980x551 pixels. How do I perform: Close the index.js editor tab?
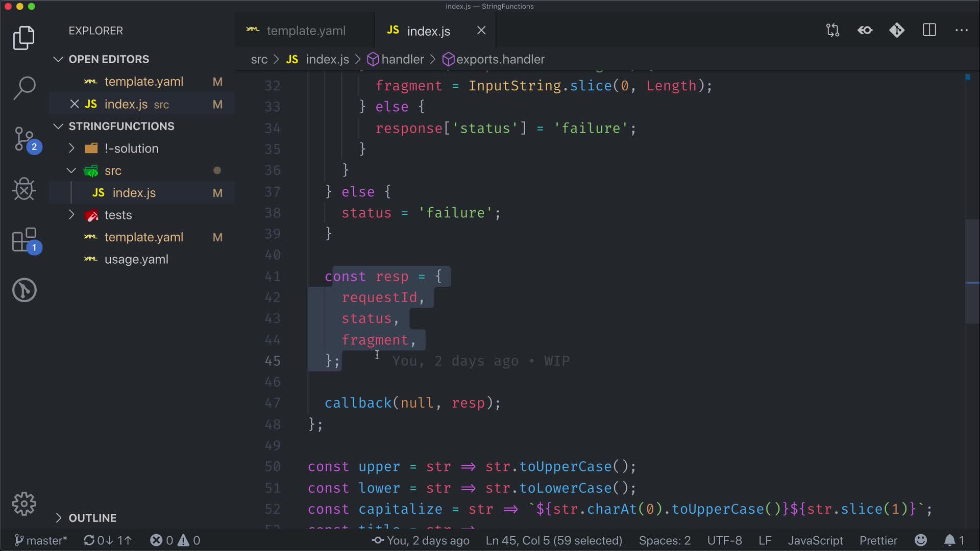click(x=481, y=31)
